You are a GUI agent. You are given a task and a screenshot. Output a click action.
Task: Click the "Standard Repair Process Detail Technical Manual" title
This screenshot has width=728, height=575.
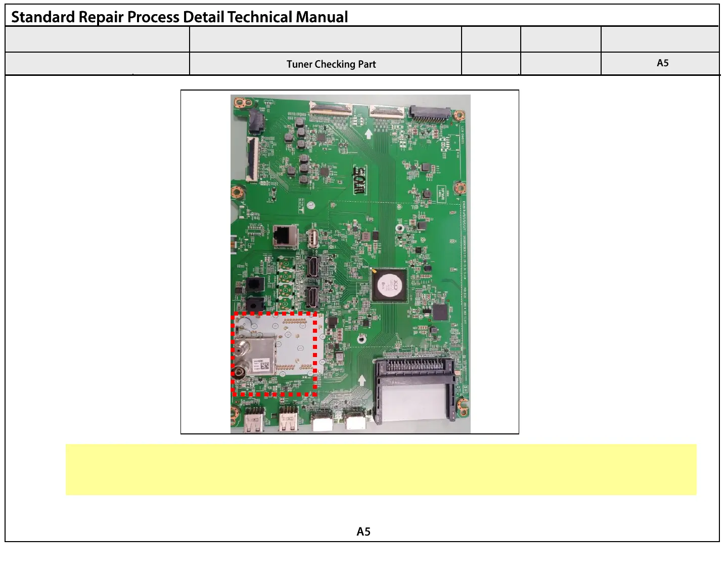[x=179, y=17]
